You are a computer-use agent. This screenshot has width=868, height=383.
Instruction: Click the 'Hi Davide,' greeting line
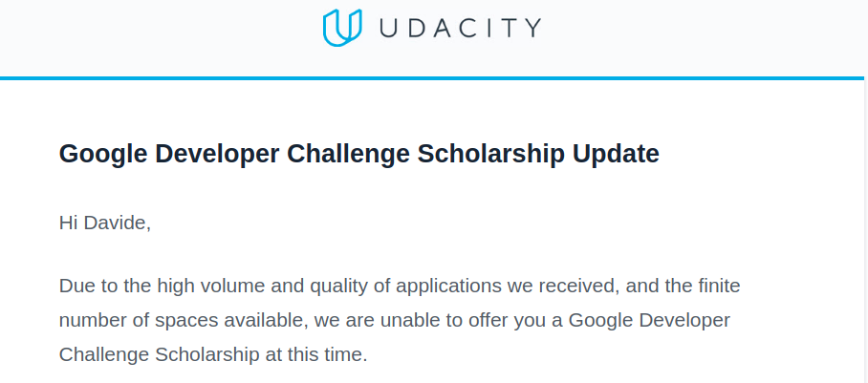(x=105, y=223)
